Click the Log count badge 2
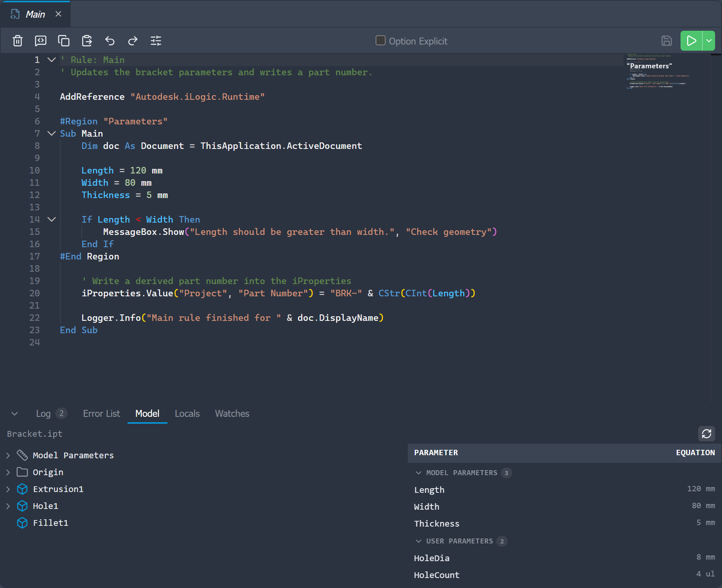The width and height of the screenshot is (722, 588). tap(61, 413)
